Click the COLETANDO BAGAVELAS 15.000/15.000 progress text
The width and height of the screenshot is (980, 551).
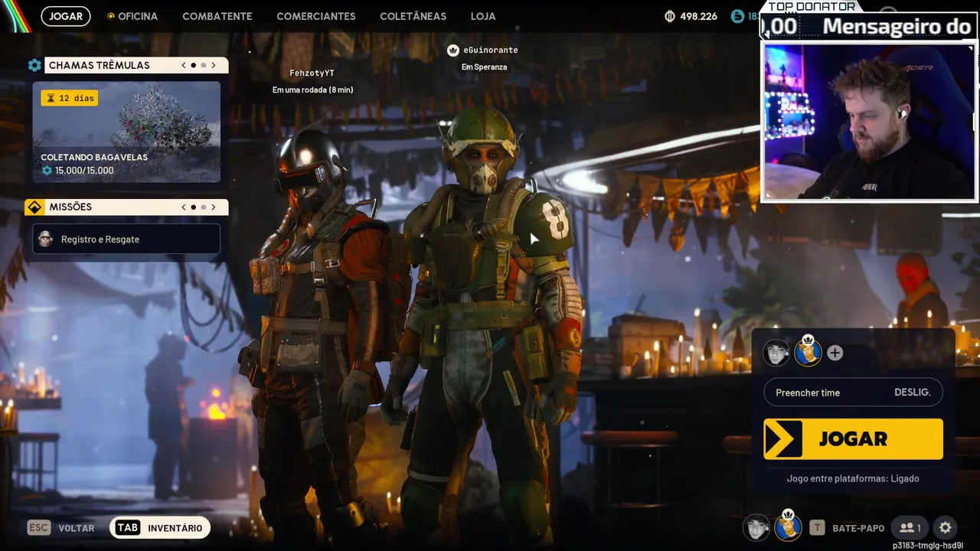click(x=84, y=170)
